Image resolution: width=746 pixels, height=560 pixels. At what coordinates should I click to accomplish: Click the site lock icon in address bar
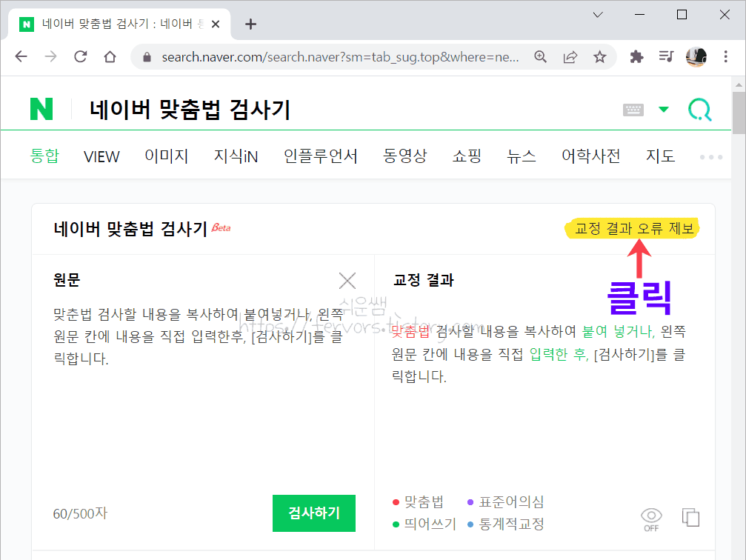[x=147, y=57]
